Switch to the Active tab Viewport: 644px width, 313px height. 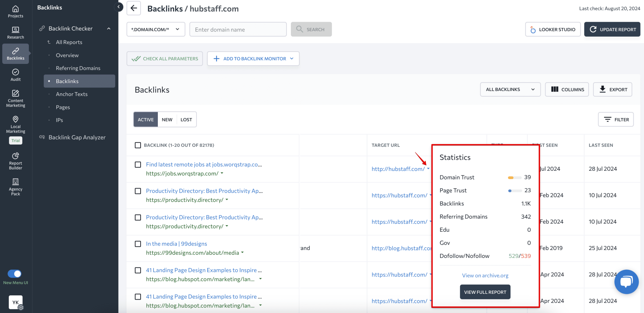pyautogui.click(x=146, y=120)
